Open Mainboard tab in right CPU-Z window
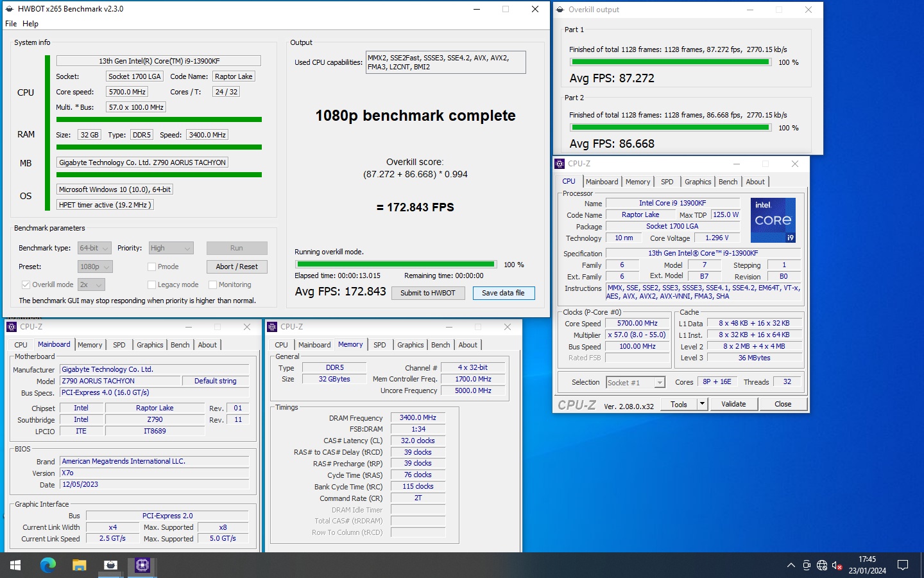Screen dimensions: 924x578 [602, 182]
